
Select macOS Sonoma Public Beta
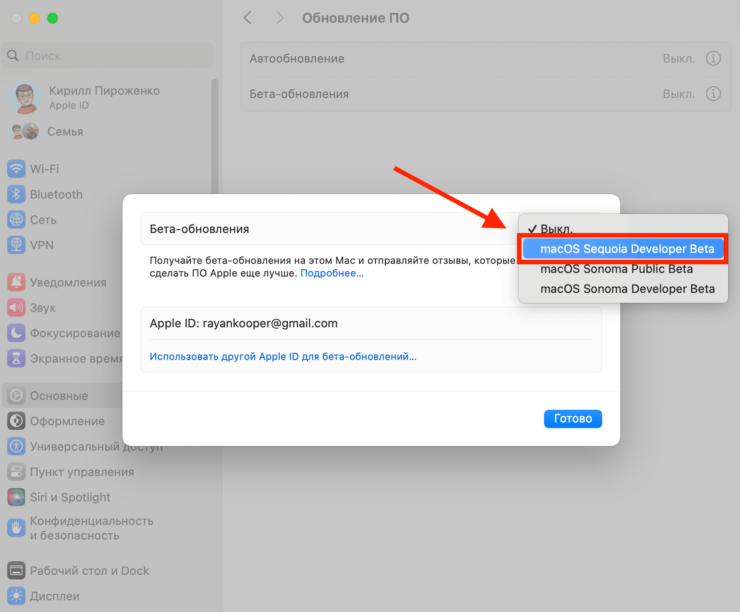point(623,269)
